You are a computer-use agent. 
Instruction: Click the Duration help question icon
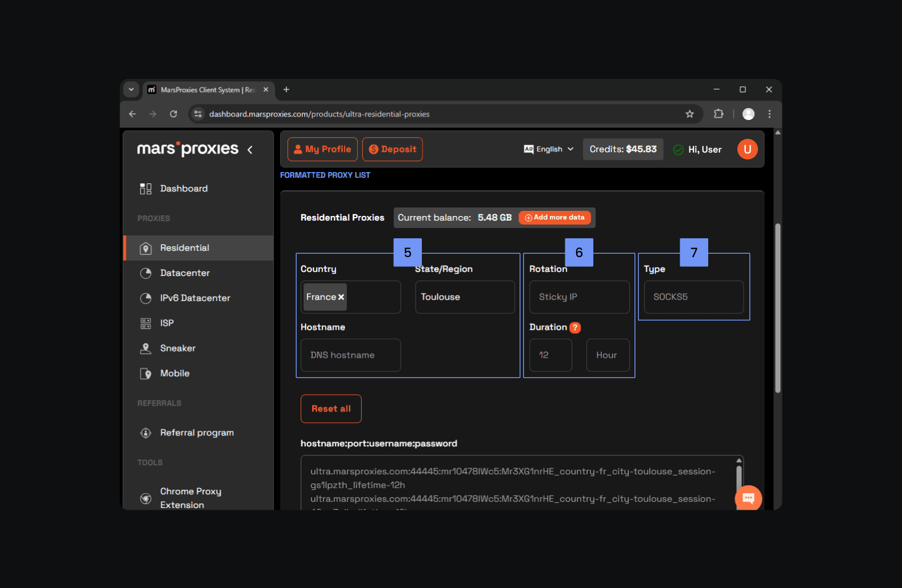click(x=576, y=327)
